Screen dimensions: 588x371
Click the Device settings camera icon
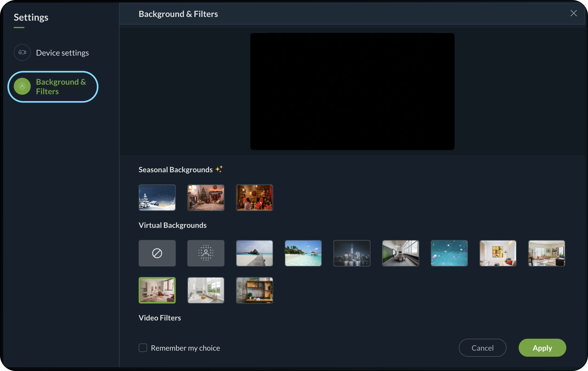tap(22, 52)
